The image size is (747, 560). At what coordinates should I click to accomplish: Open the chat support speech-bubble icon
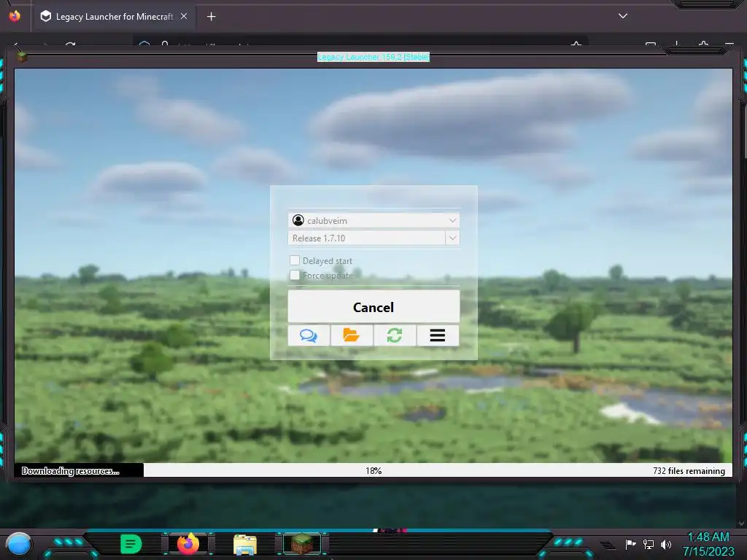pyautogui.click(x=309, y=335)
